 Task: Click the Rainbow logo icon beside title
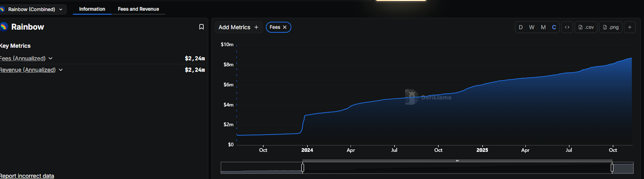[x=4, y=27]
